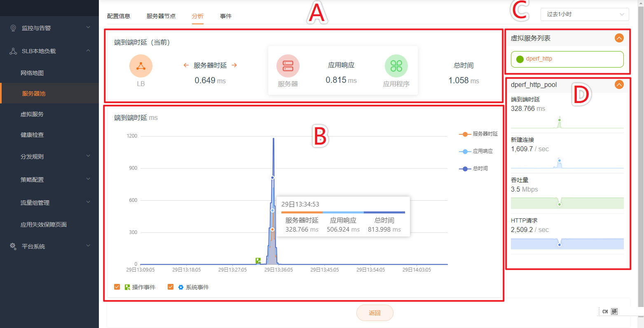Click the green operation event marker on chart
The image size is (644, 328).
point(258,260)
